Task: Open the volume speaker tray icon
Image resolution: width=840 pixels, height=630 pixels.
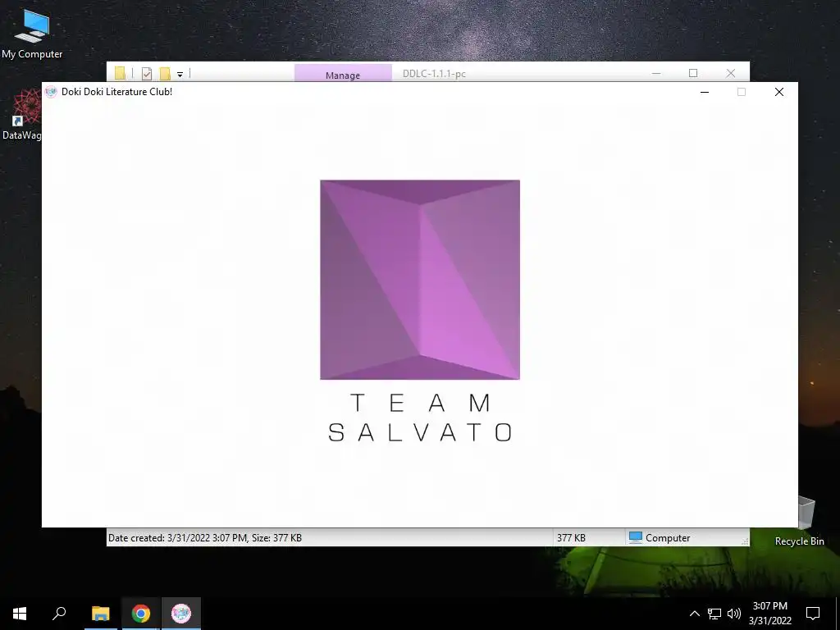Action: (734, 614)
